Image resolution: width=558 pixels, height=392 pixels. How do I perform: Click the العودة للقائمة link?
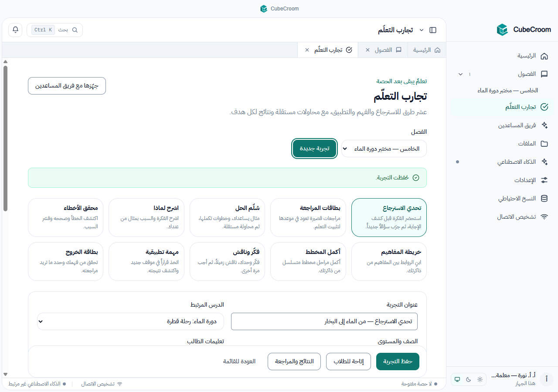coord(239,362)
